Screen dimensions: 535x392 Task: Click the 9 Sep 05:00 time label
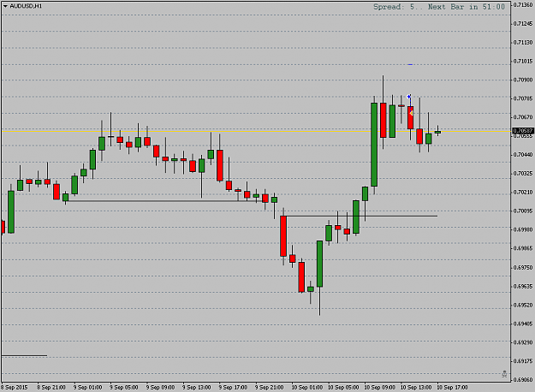click(124, 388)
